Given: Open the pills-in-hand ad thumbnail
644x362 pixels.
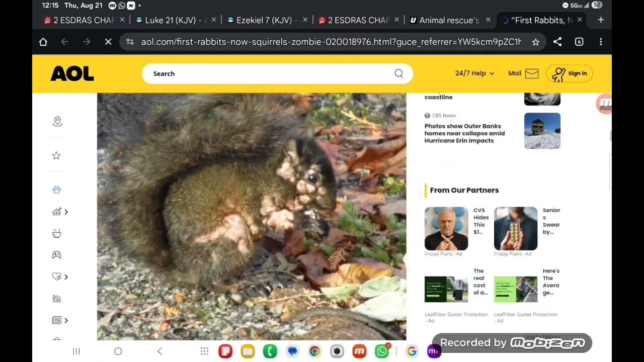Looking at the screenshot, I should tap(516, 229).
